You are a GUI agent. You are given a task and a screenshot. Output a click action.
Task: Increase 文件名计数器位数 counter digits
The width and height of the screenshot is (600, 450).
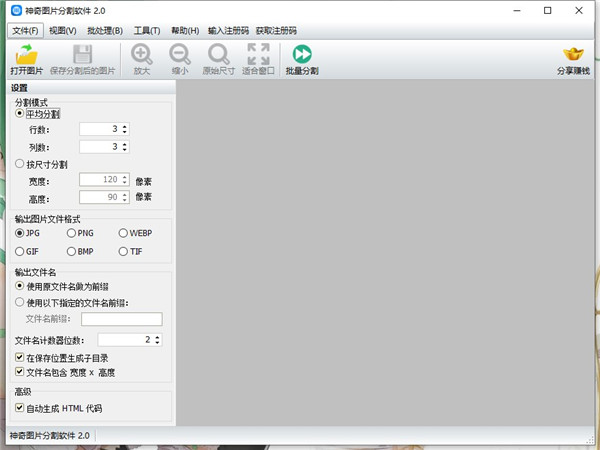[x=157, y=337]
